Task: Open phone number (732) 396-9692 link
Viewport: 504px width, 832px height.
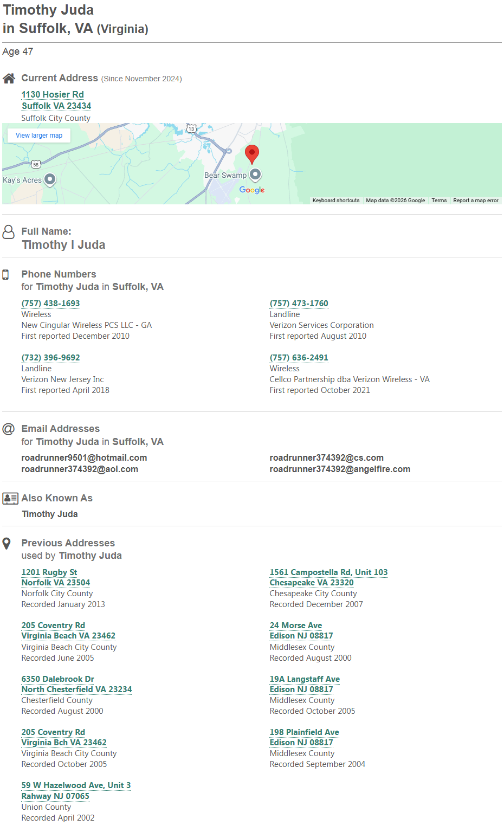Action: click(x=50, y=358)
